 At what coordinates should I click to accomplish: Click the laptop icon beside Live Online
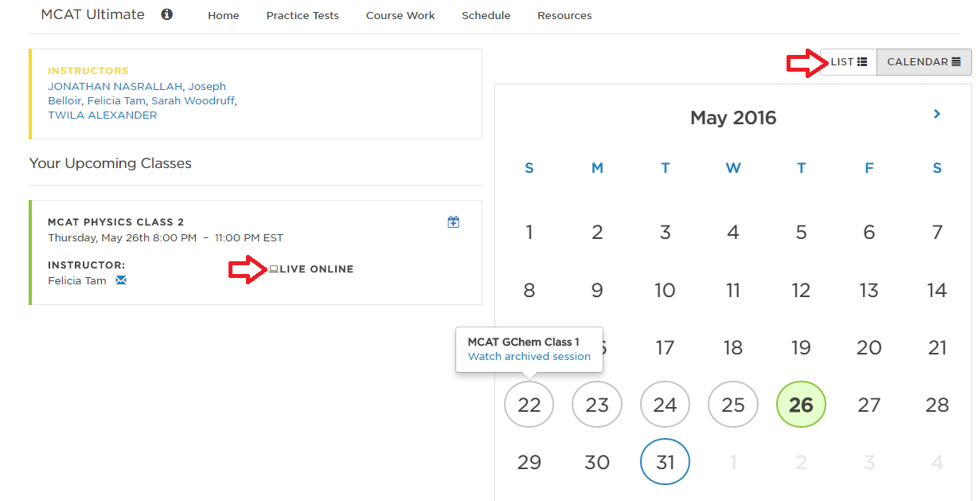pyautogui.click(x=274, y=269)
